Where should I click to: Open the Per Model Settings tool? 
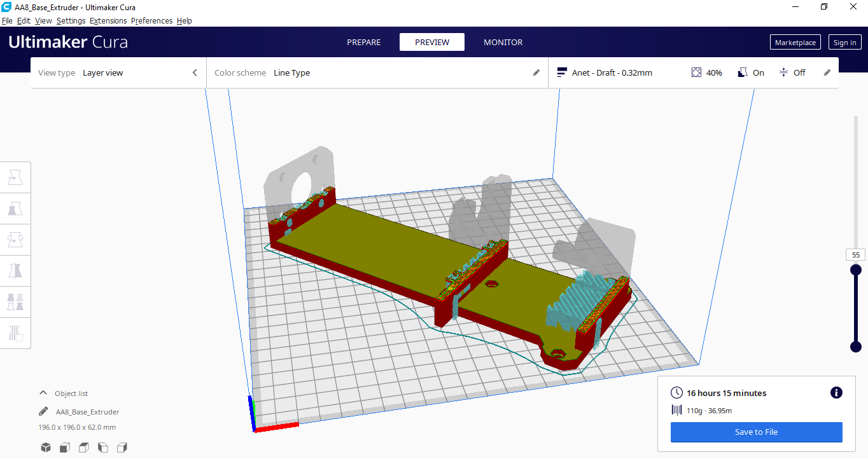(x=15, y=302)
